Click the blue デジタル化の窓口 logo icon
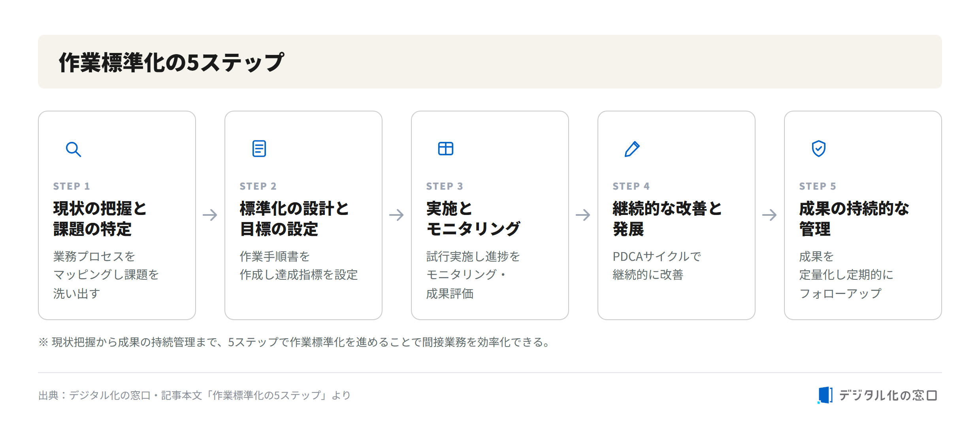The width and height of the screenshot is (980, 441). click(825, 395)
